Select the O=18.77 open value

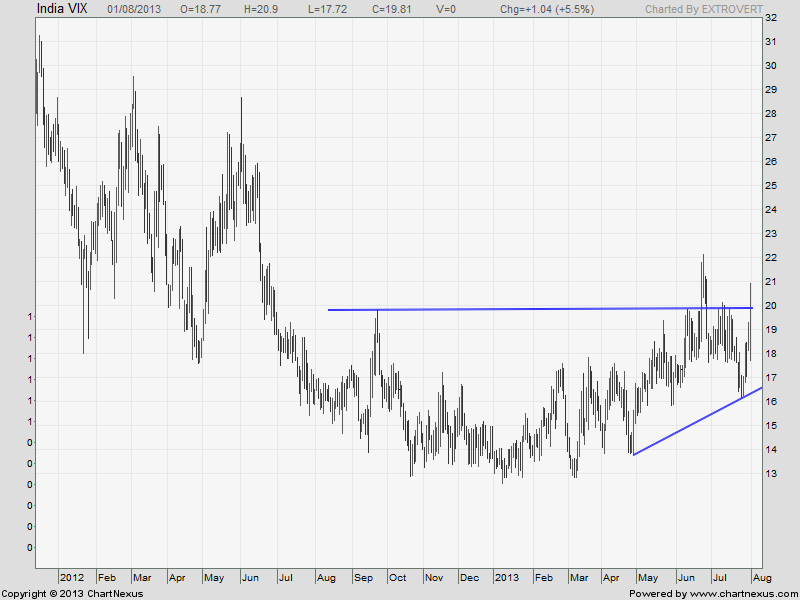pos(202,9)
